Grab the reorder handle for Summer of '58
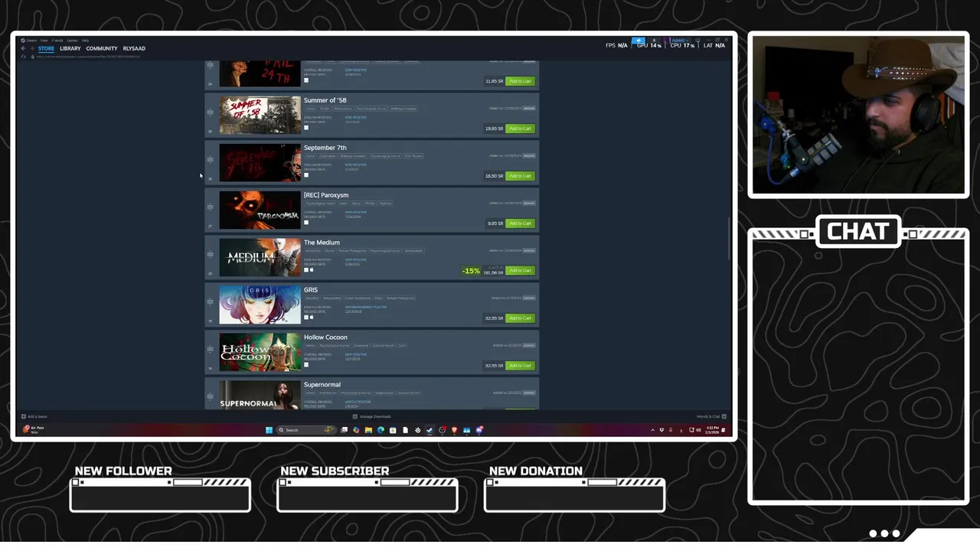 (210, 112)
